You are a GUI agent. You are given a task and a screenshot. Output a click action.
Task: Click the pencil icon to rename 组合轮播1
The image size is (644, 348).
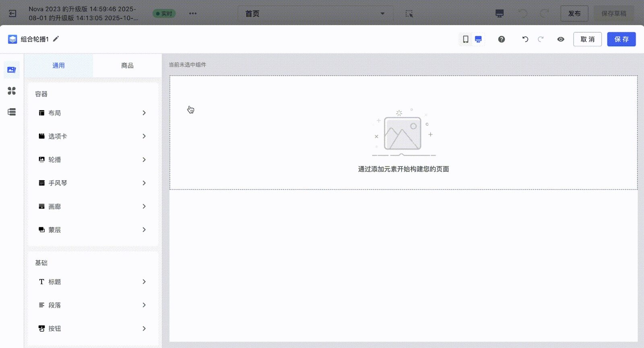[56, 39]
